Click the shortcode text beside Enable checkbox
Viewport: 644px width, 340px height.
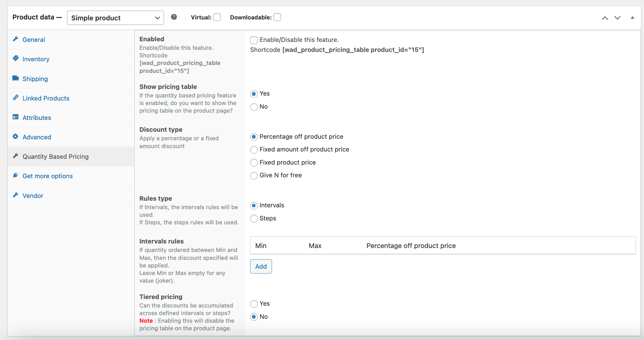[x=337, y=50]
